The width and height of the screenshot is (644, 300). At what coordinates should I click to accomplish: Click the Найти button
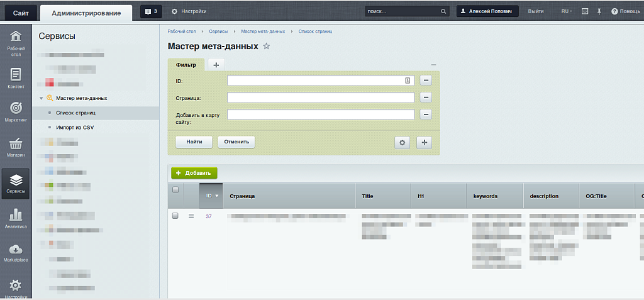tap(194, 142)
